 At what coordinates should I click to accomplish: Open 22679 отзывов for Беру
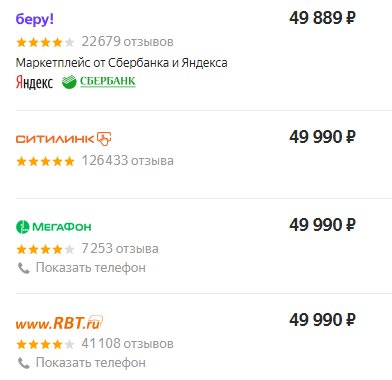pos(128,42)
